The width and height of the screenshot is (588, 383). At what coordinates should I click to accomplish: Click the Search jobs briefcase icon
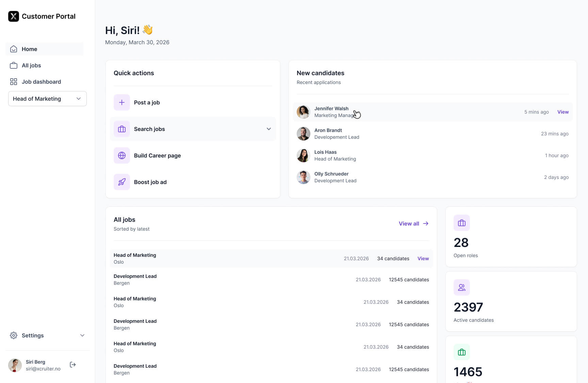pyautogui.click(x=121, y=129)
